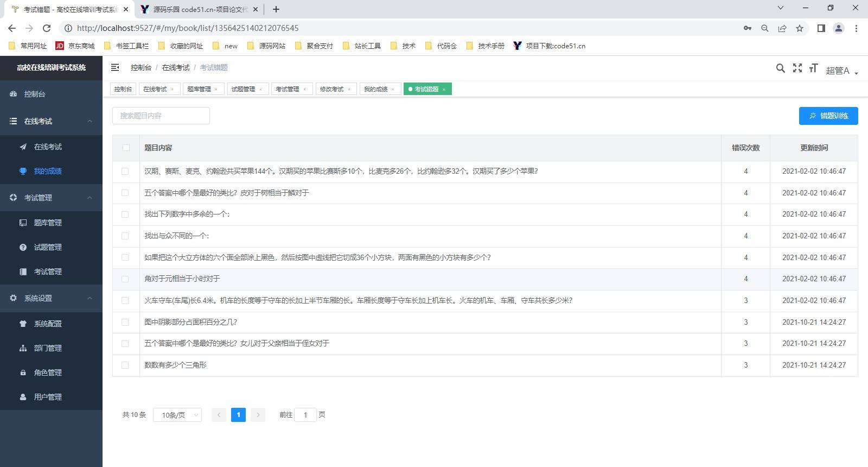Bookmark this page with the star icon
This screenshot has width=868, height=467.
point(800,28)
